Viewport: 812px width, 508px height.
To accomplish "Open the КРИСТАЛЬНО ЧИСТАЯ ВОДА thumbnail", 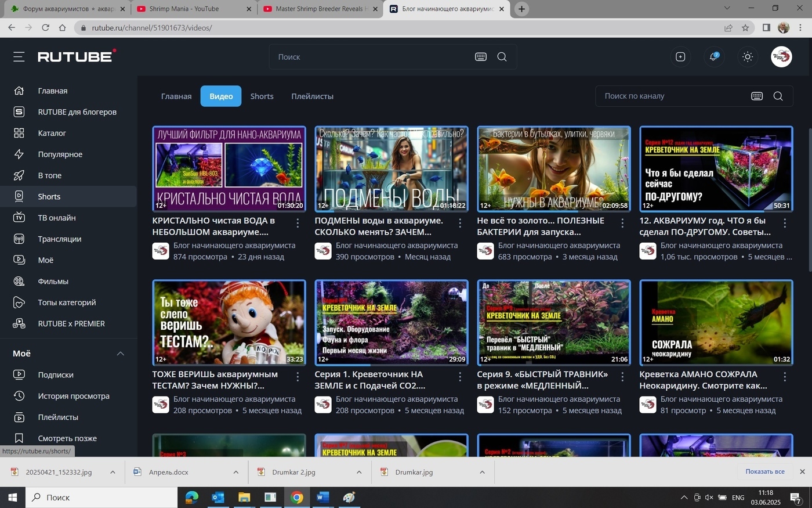I will click(x=229, y=168).
